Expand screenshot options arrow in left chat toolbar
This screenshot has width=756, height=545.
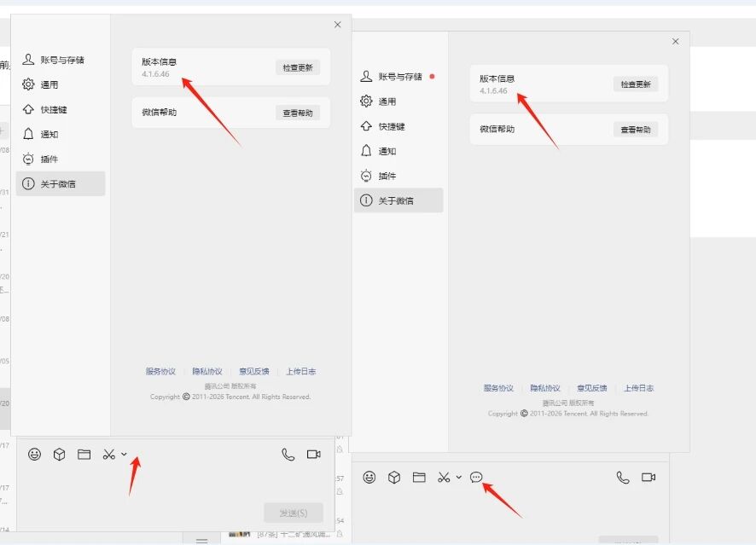[124, 454]
